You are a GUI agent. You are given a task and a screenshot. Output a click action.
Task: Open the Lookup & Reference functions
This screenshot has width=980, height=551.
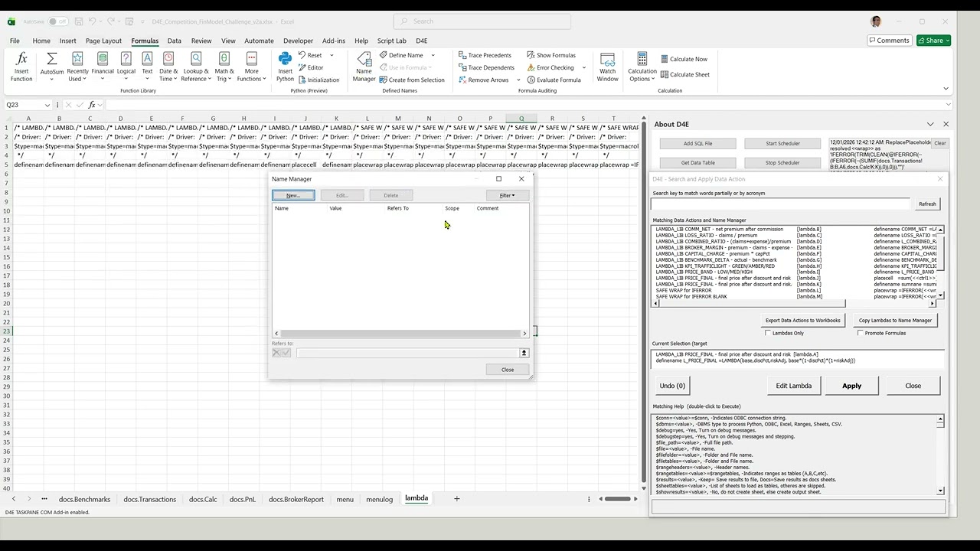pos(196,67)
